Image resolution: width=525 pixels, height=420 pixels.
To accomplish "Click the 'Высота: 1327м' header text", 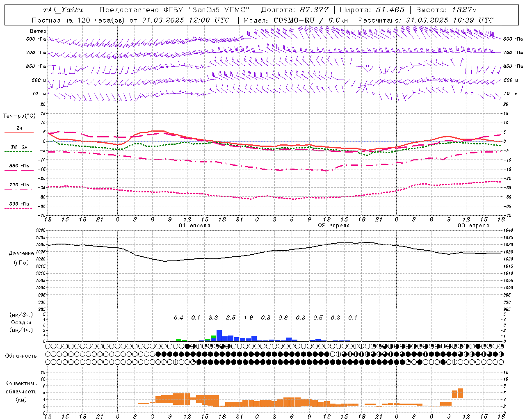I will pyautogui.click(x=447, y=10).
